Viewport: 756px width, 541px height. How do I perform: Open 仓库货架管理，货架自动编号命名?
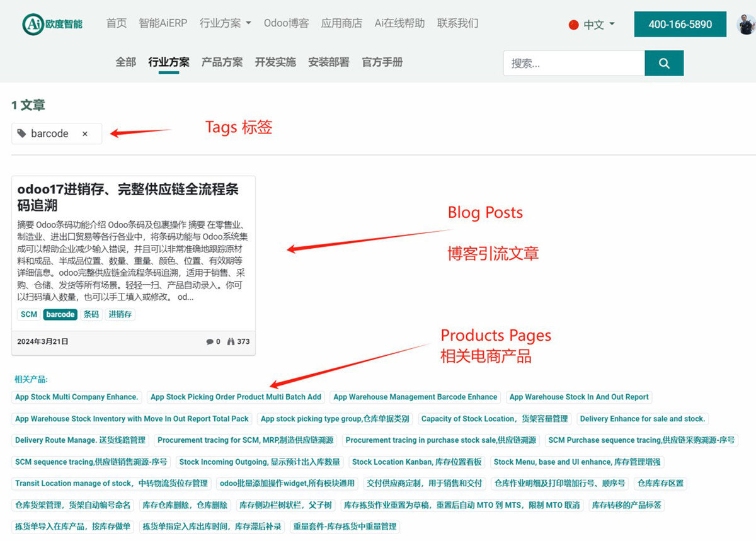[72, 504]
